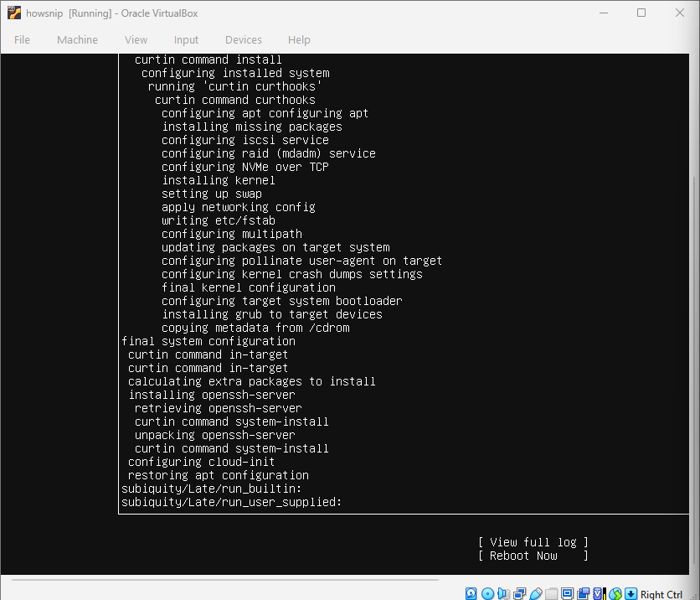Click the line 'configuring NVMe over TCP'
Viewport: 700px width, 600px height.
coord(245,167)
